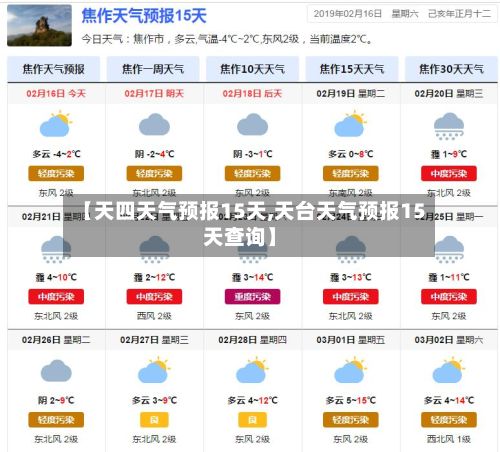Click the 多云 0~8℃ temperature text
This screenshot has width=500, height=452.
tap(351, 154)
